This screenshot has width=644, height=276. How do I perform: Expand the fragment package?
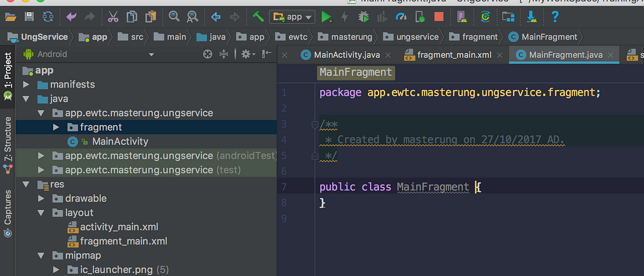(56, 127)
